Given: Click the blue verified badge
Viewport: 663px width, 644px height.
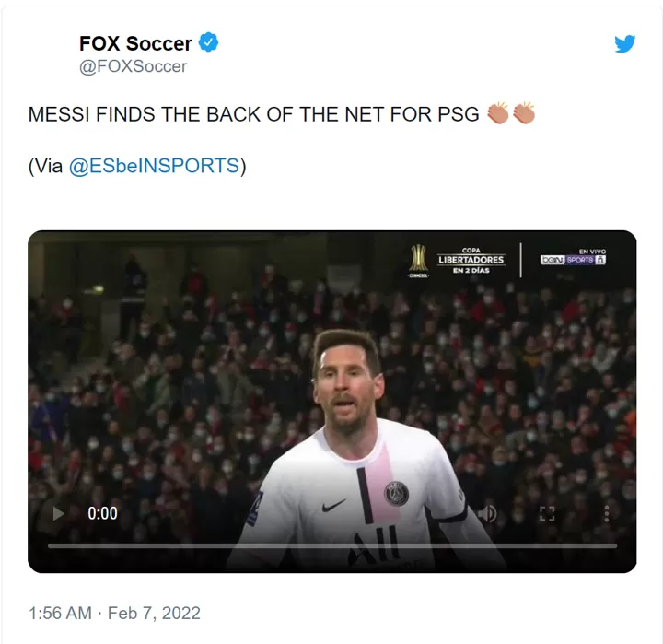Looking at the screenshot, I should (x=209, y=42).
